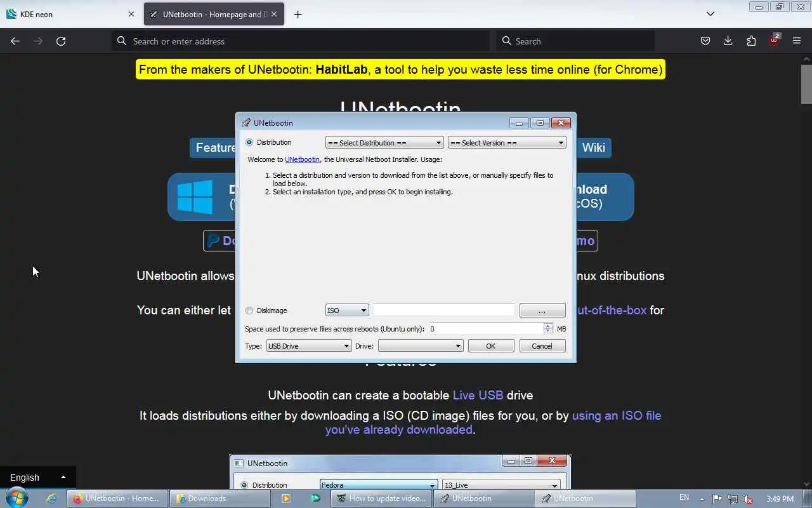
Task: Switch to second UNetbootin taskbar window
Action: [586, 498]
